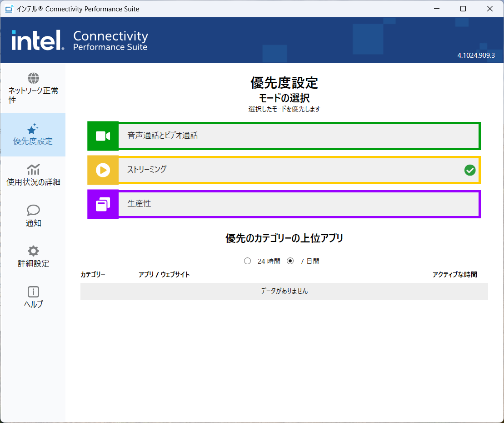Click the アプリ / ウェブサイト column header

(x=164, y=275)
